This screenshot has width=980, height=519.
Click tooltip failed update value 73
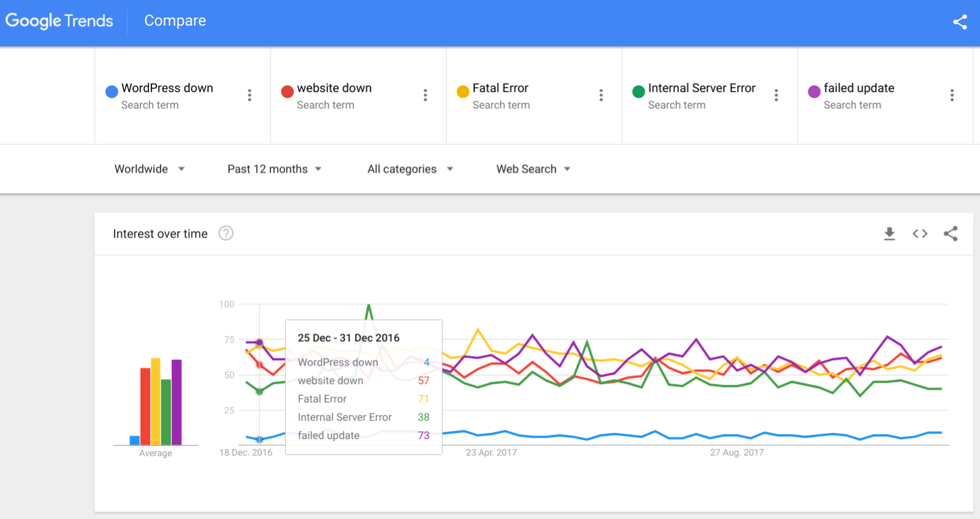pyautogui.click(x=424, y=435)
